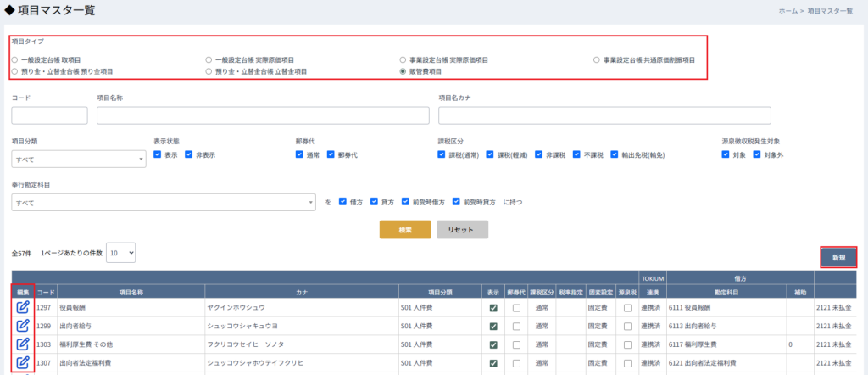The height and width of the screenshot is (375, 868).
Task: Edit the 出向者法定福利費 row
Action: pos(23,363)
